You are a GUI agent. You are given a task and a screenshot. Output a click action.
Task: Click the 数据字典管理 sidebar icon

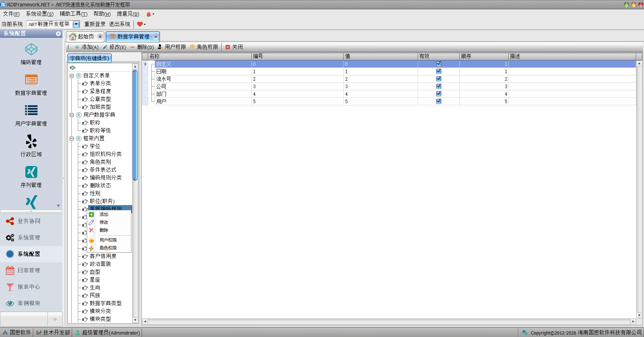click(x=31, y=80)
